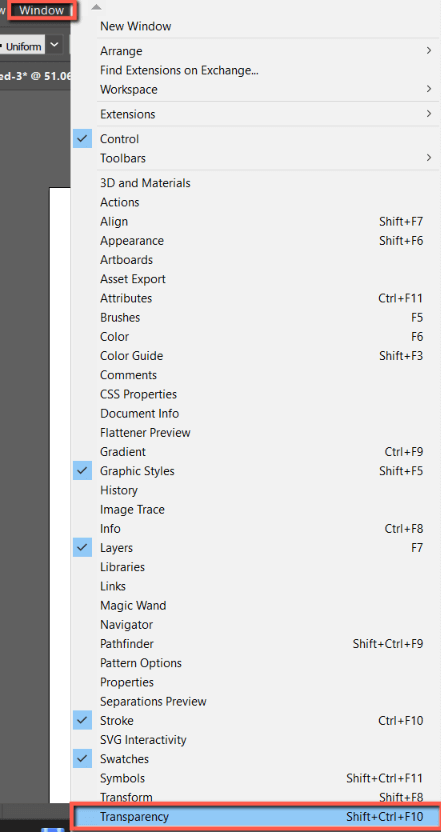The image size is (441, 832).
Task: Open the Gradient panel
Action: 256,452
